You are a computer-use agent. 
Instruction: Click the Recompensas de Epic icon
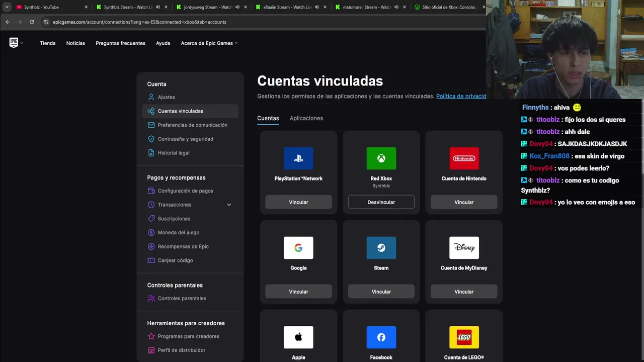pos(151,246)
